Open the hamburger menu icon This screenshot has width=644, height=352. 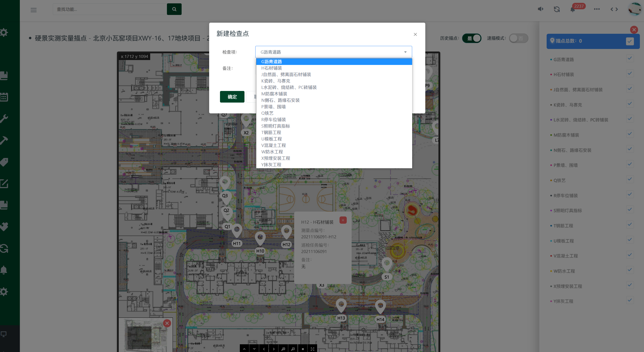coord(33,10)
